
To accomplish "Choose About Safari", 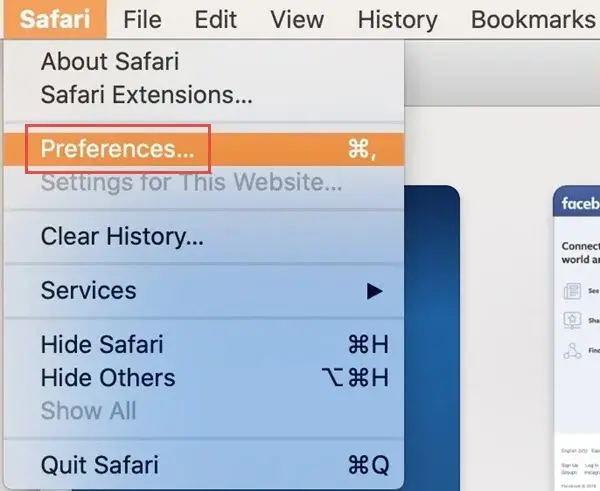I will [204, 61].
